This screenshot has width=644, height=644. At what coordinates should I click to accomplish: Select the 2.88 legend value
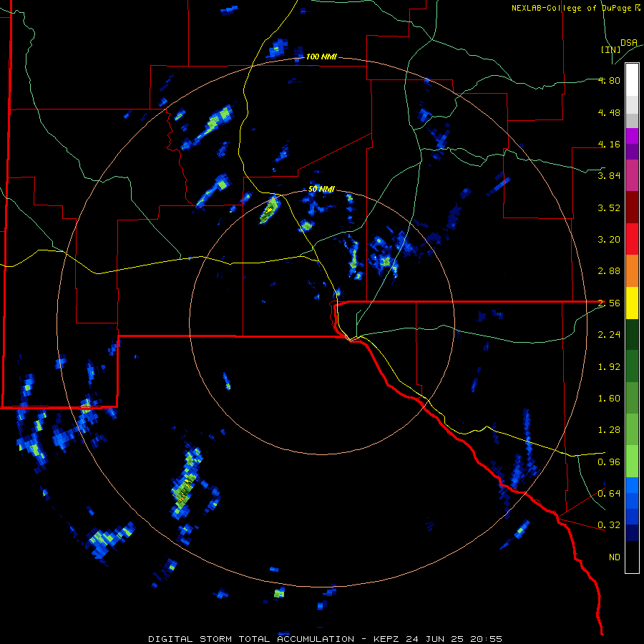click(x=609, y=271)
